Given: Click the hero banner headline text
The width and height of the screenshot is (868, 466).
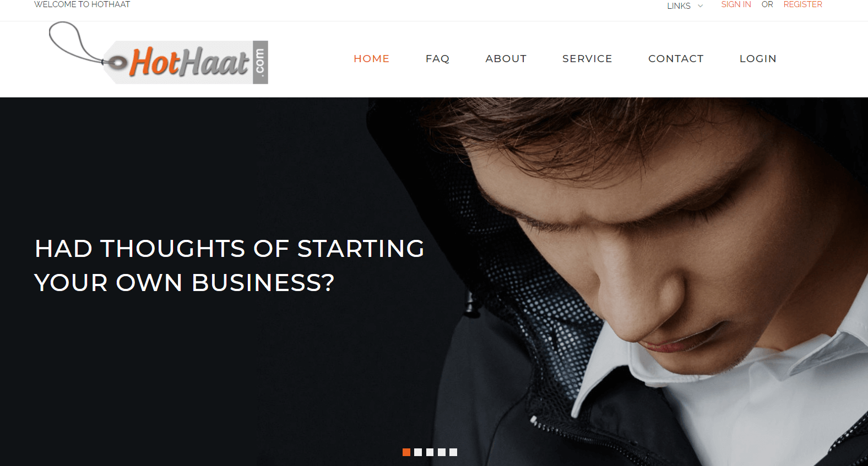Looking at the screenshot, I should (229, 265).
